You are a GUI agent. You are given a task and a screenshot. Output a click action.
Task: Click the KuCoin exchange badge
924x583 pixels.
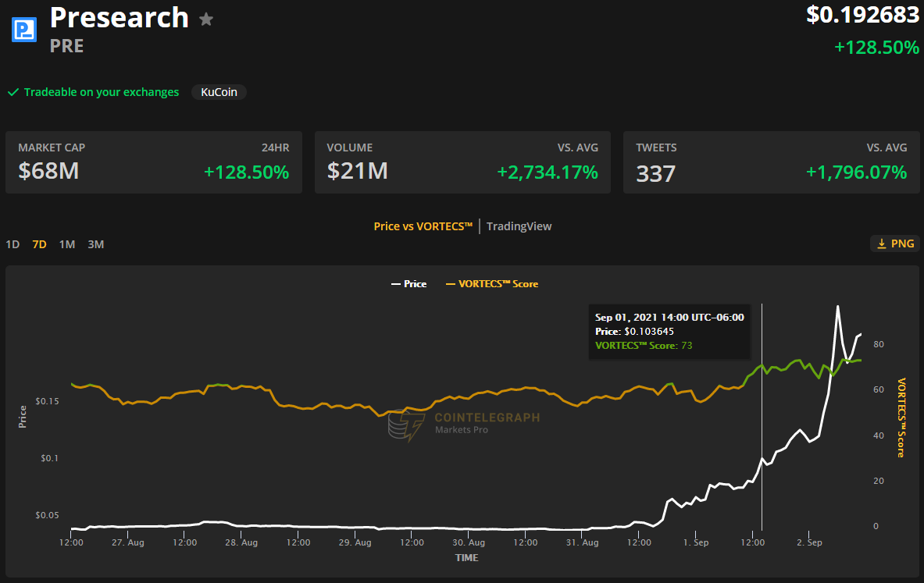[x=219, y=92]
